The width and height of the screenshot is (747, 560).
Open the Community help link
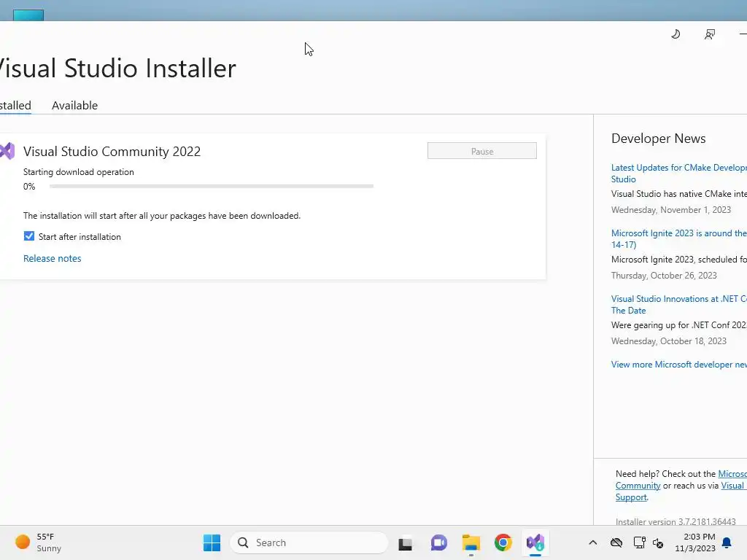coord(638,485)
